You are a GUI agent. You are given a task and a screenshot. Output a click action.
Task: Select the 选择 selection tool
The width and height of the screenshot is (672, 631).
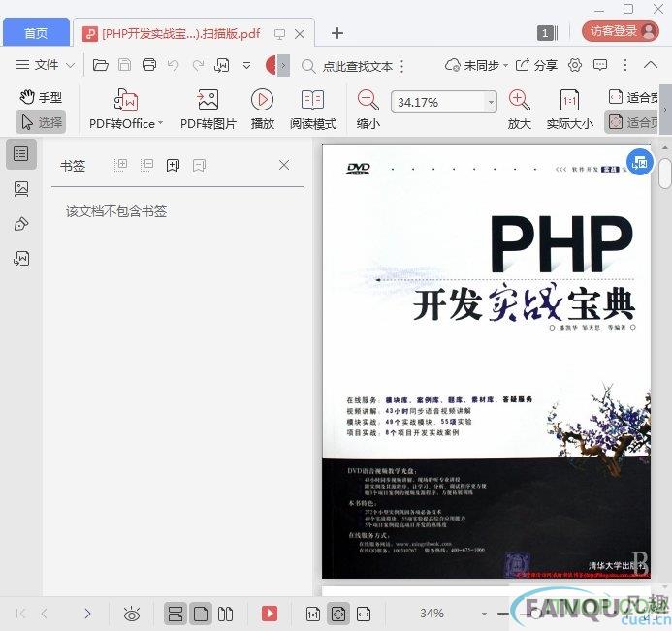(41, 122)
